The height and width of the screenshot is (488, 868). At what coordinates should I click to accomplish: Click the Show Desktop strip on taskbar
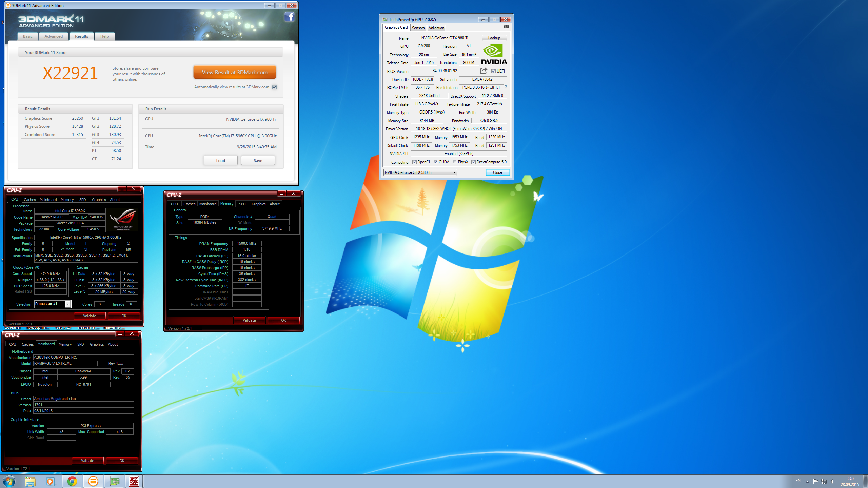pos(865,481)
